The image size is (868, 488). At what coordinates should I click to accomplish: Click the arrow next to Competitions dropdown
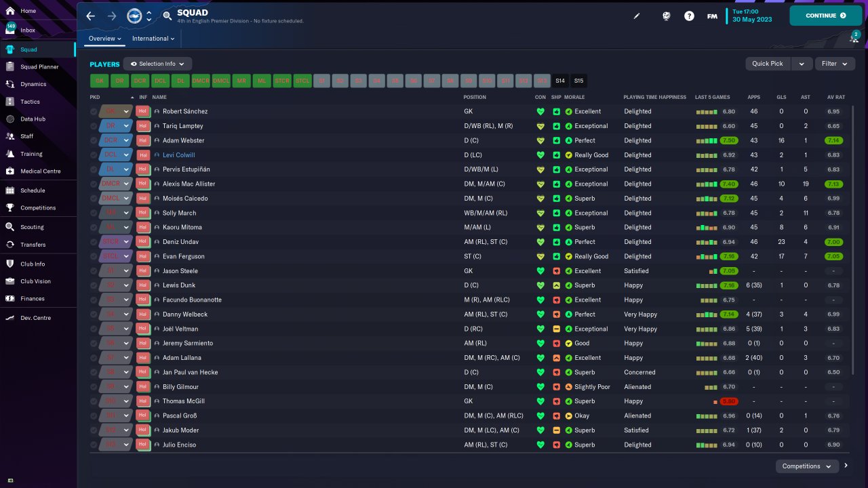pos(846,466)
